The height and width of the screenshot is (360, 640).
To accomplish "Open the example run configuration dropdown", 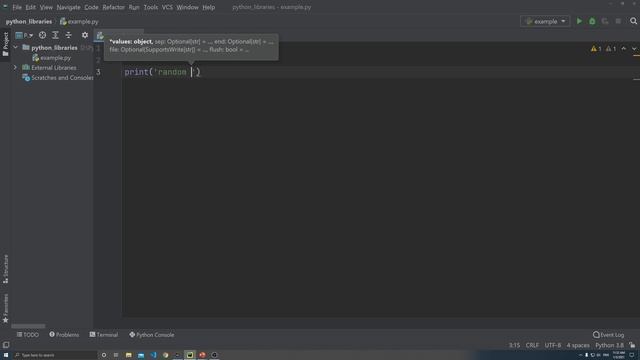I will pos(545,21).
